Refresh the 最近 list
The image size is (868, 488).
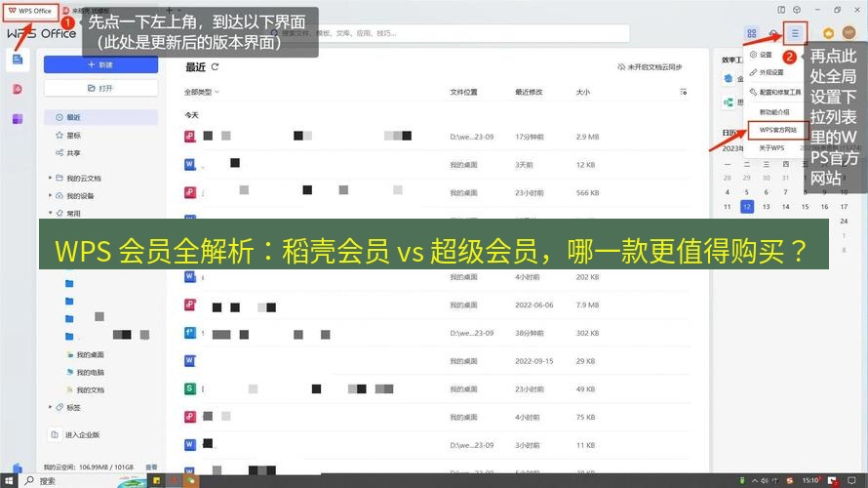[x=215, y=67]
